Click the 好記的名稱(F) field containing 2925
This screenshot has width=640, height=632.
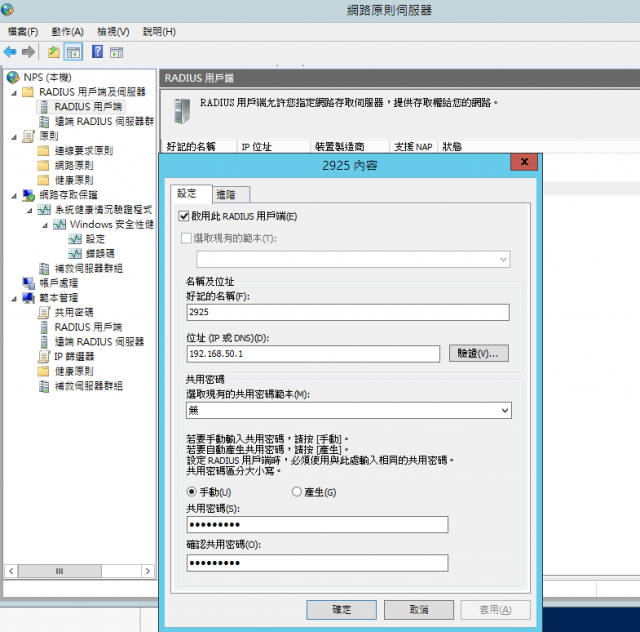348,312
